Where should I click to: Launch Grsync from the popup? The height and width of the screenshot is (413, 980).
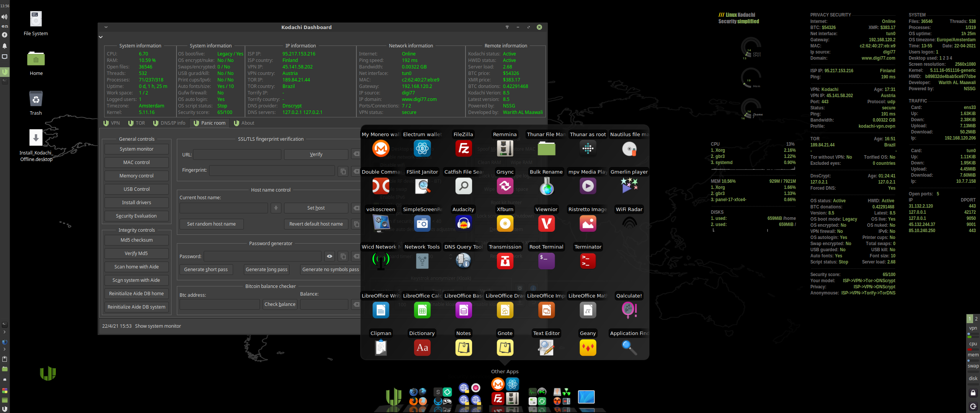pyautogui.click(x=505, y=186)
